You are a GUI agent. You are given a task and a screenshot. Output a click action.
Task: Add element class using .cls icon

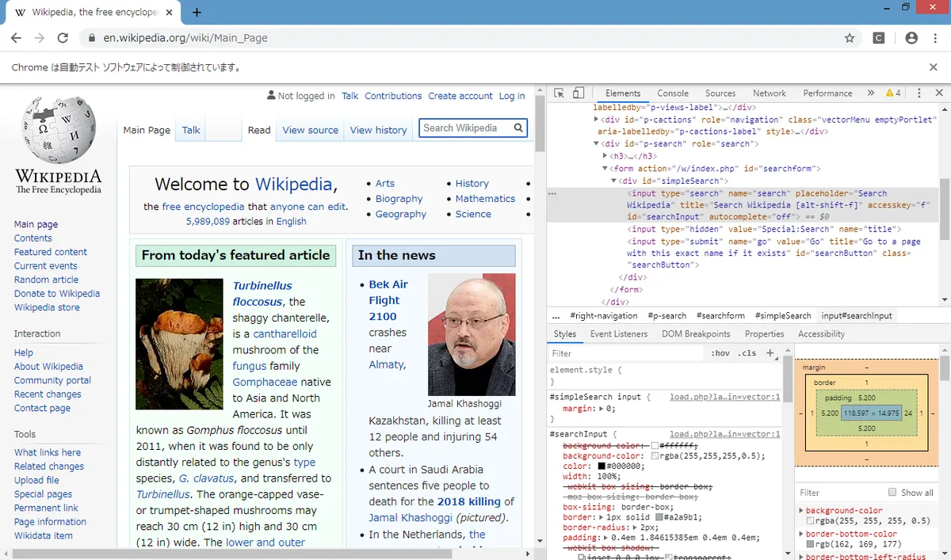(x=746, y=353)
